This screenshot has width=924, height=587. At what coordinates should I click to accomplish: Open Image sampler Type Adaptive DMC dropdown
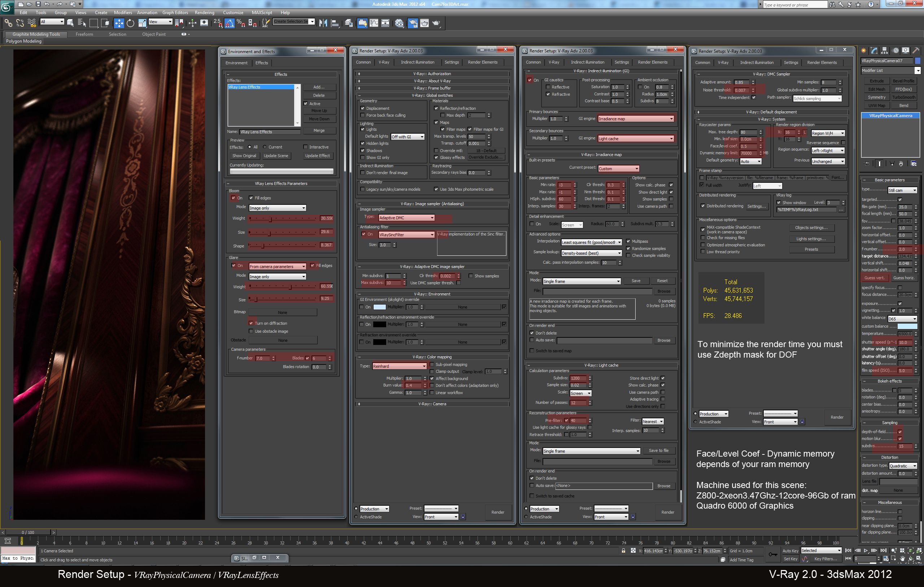point(406,218)
